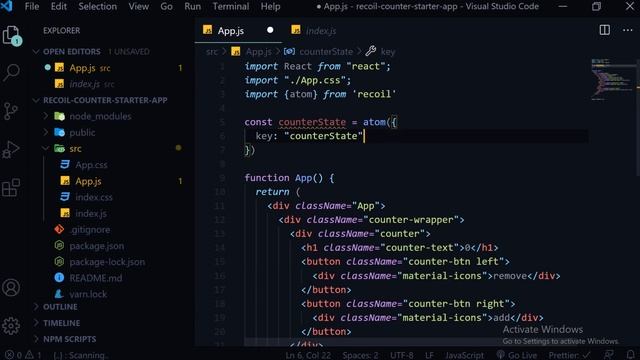Click the feedback icon in status bar
The width and height of the screenshot is (640, 360).
tap(609, 355)
